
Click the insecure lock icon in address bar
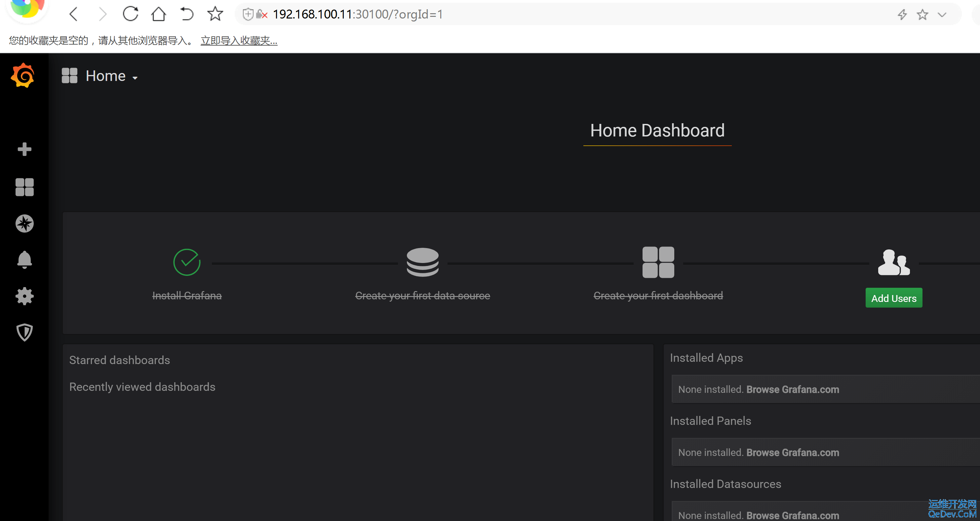pos(262,15)
